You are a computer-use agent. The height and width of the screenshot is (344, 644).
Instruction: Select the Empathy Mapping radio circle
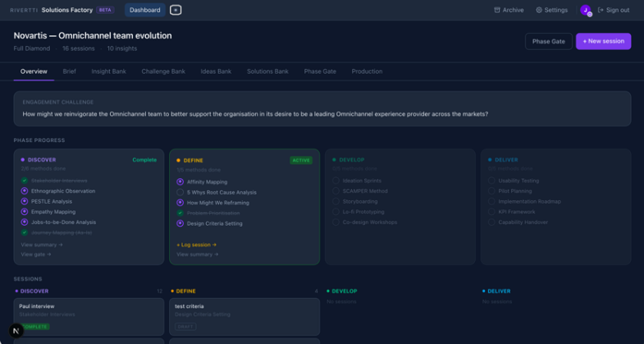click(x=25, y=212)
